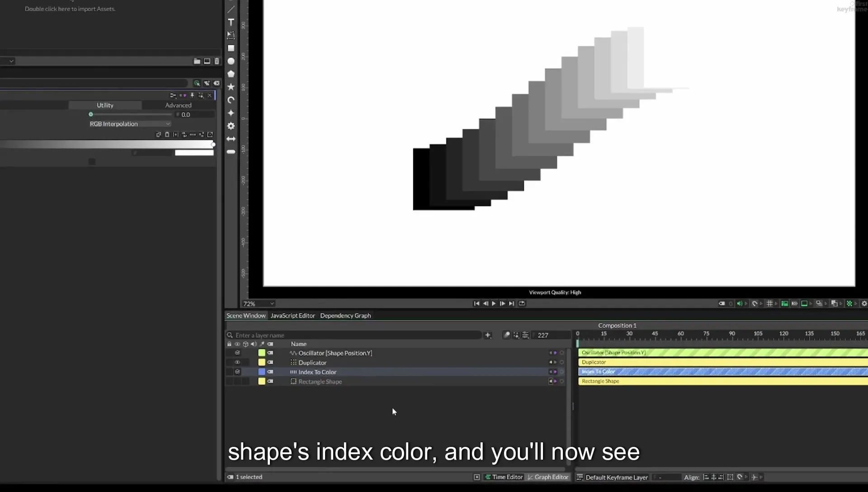Click the folder icon in Assets panel

pos(197,61)
